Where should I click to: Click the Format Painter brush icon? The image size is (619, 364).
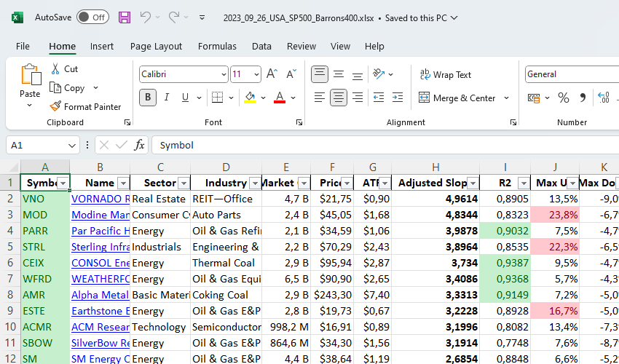[x=55, y=106]
